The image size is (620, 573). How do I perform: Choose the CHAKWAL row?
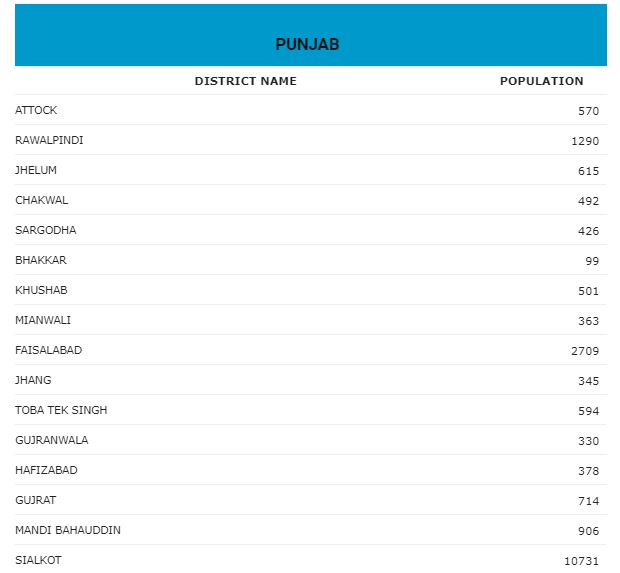311,200
